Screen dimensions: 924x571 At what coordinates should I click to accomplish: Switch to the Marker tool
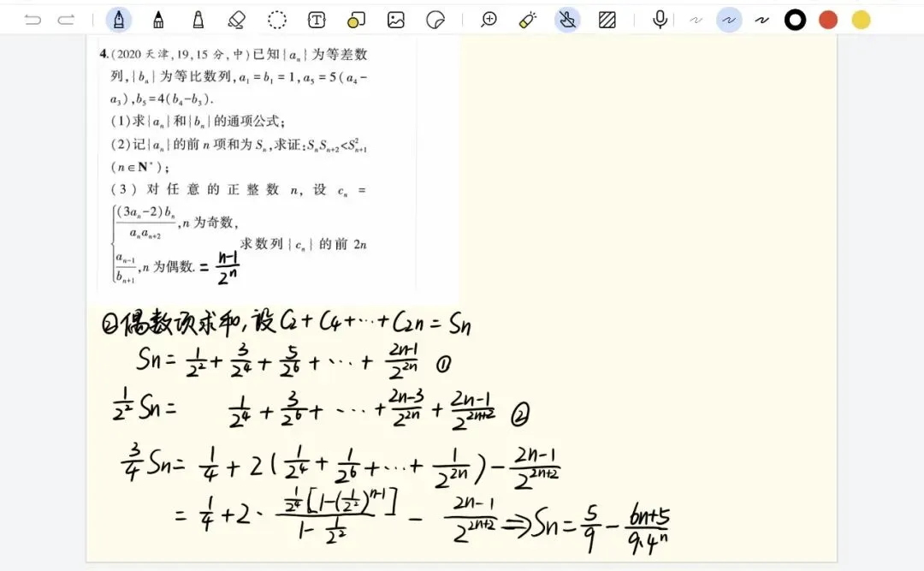[x=198, y=19]
